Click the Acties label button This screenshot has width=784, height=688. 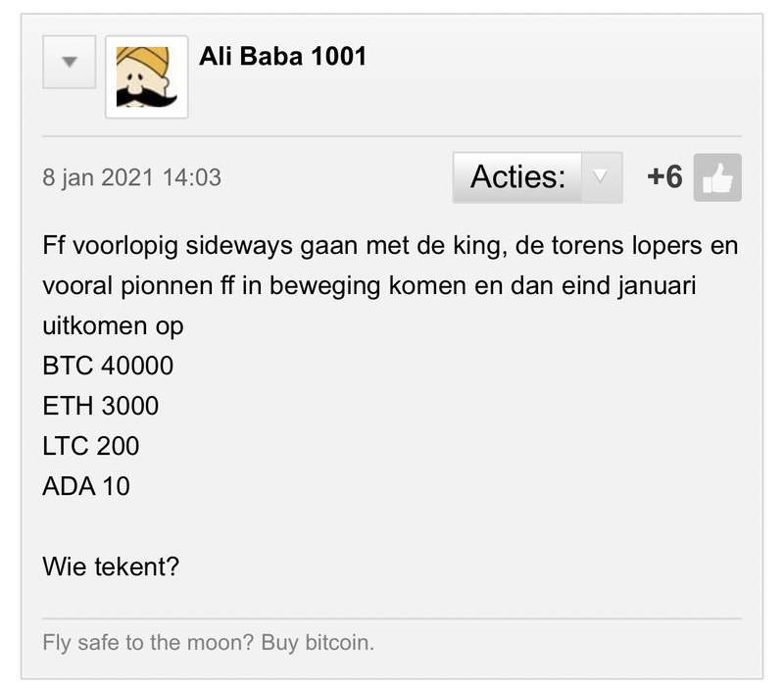click(x=517, y=178)
